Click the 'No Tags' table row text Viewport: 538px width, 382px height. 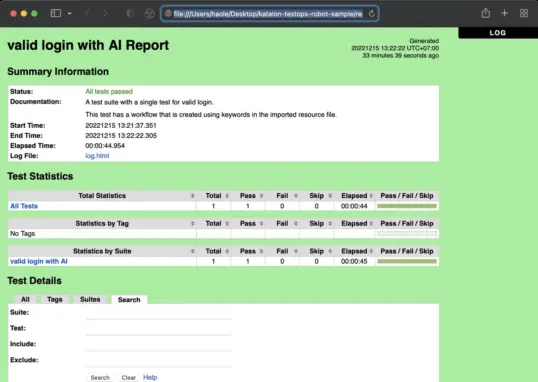[23, 234]
